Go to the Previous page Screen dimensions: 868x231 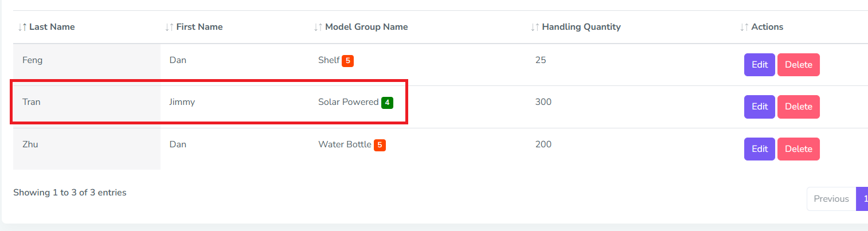(x=831, y=199)
